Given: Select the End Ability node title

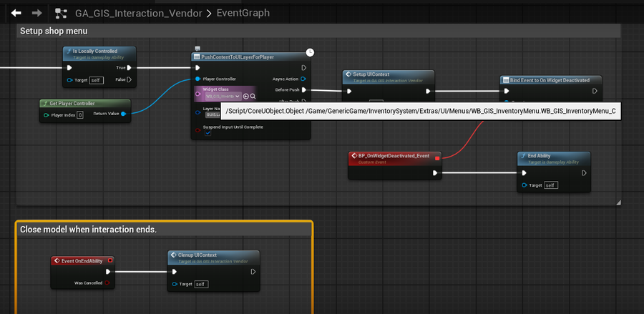Looking at the screenshot, I should coord(539,156).
